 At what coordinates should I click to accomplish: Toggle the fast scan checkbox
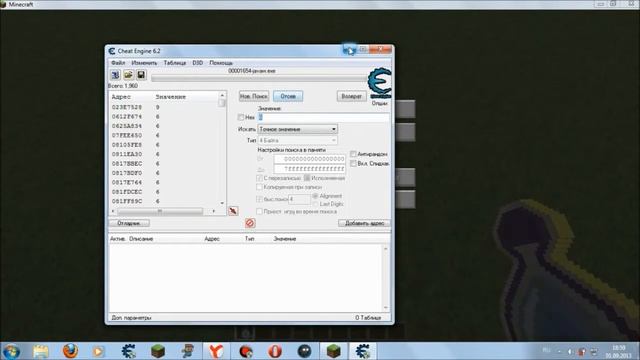point(259,199)
